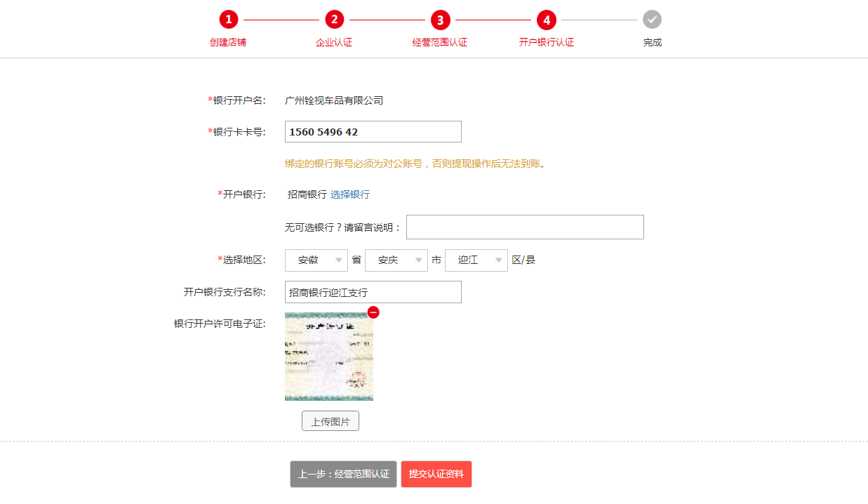Open the 企业认证 step label
Viewport: 868px width, 504px height.
(334, 42)
